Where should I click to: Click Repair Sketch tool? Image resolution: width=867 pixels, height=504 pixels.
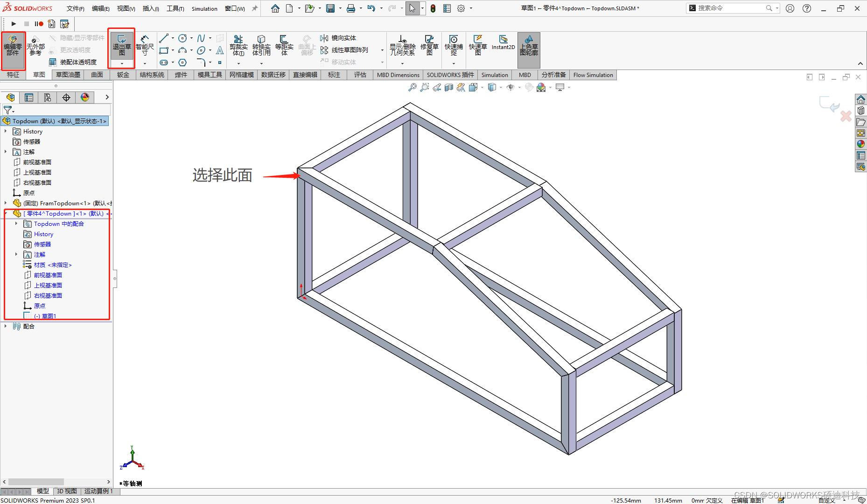[x=429, y=45]
